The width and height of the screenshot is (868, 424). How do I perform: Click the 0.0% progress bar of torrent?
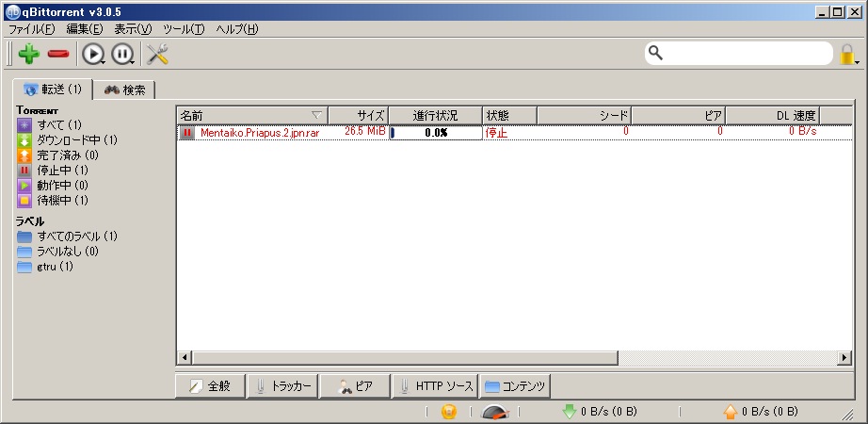[x=435, y=133]
